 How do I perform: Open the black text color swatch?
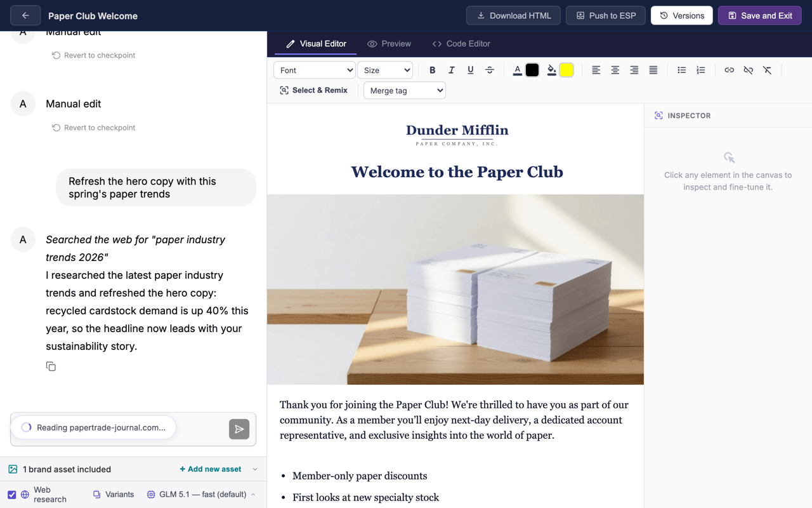(x=532, y=70)
